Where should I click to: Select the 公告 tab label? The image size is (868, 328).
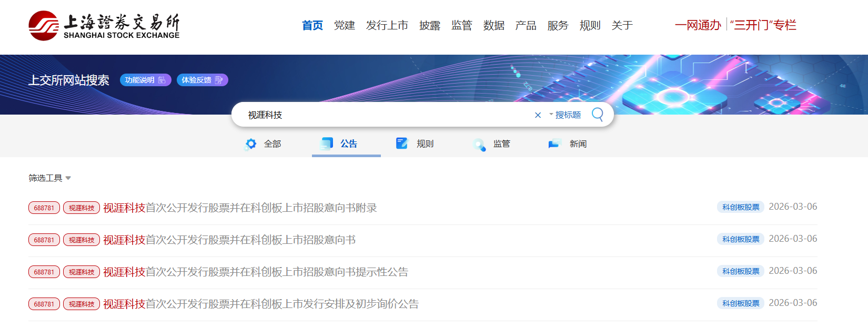(349, 143)
